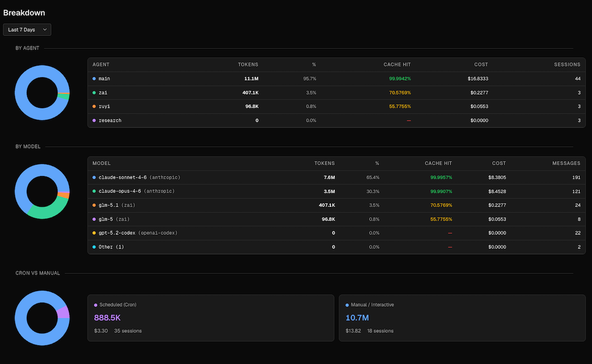592x364 pixels.
Task: Click the blue dot beside claude-sonnet-4-6
Action: (94, 178)
